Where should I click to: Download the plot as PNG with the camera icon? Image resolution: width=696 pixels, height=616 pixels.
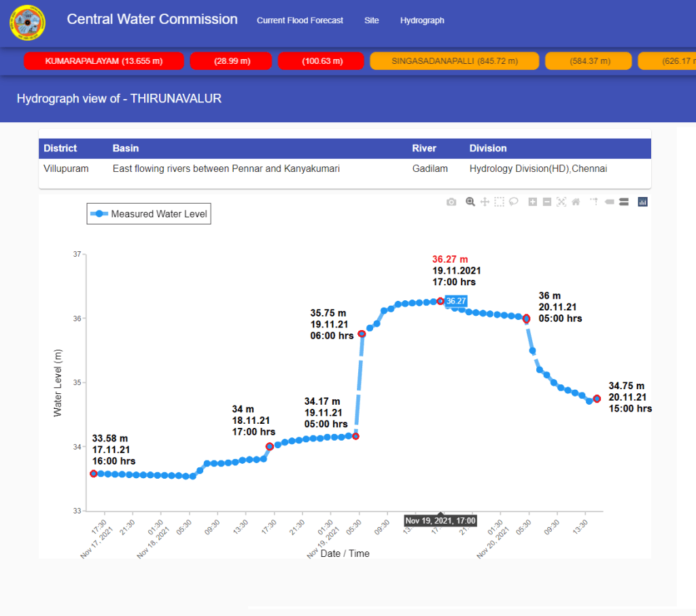coord(451,202)
